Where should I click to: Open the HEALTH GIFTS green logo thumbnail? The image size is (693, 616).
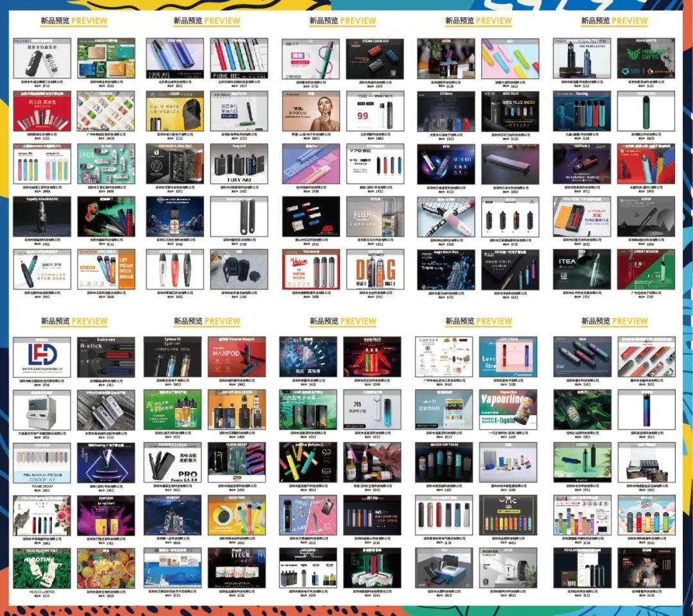[646, 59]
